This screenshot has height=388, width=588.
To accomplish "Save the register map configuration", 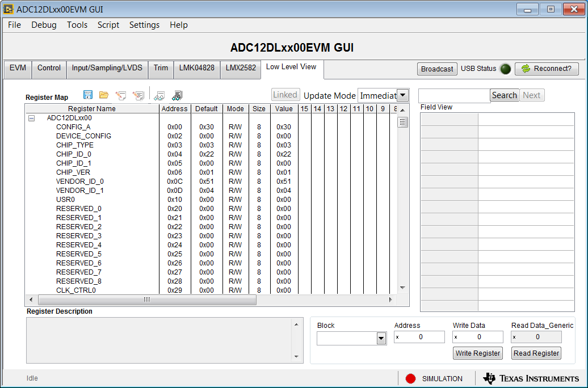I will coord(87,95).
